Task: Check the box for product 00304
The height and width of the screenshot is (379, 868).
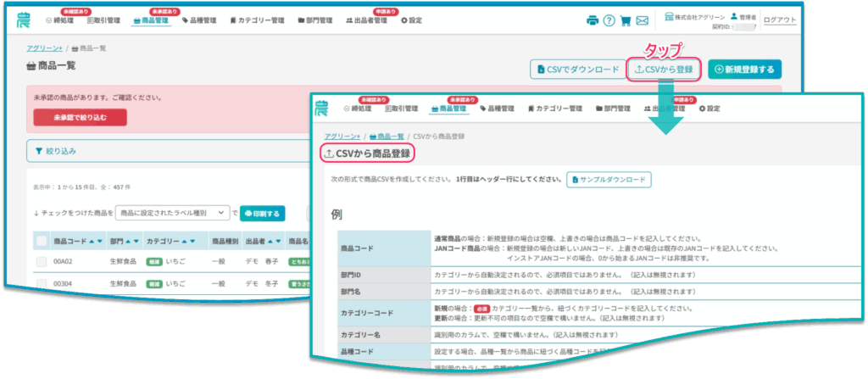Action: pyautogui.click(x=42, y=284)
